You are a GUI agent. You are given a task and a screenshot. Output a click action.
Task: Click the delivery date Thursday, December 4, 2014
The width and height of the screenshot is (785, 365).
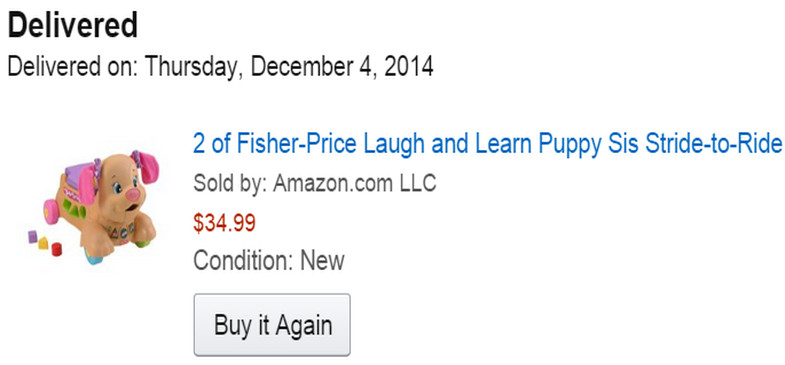289,66
